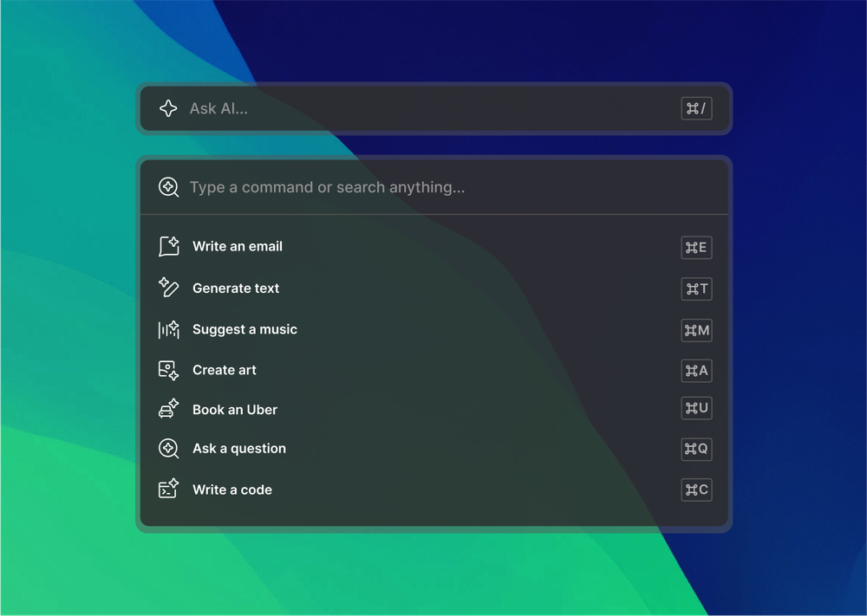This screenshot has width=867, height=616.
Task: Click the AI sparkle icon in the Ask AI bar
Action: pos(167,108)
